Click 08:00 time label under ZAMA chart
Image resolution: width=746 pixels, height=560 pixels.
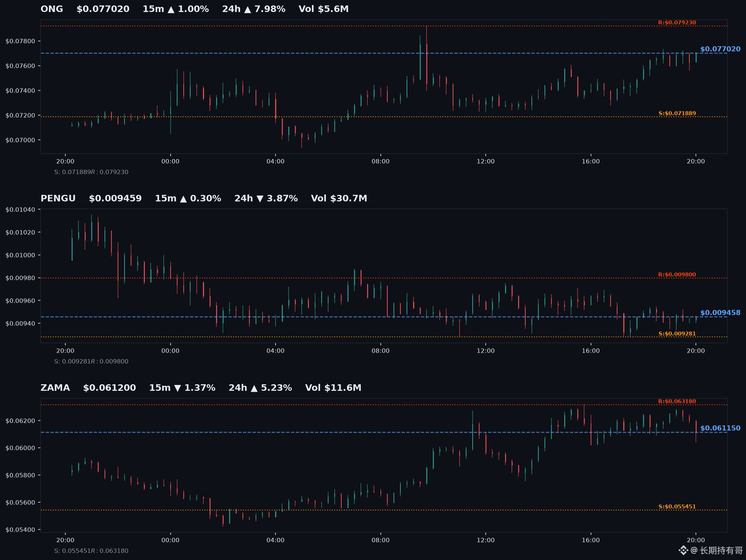[x=380, y=540]
